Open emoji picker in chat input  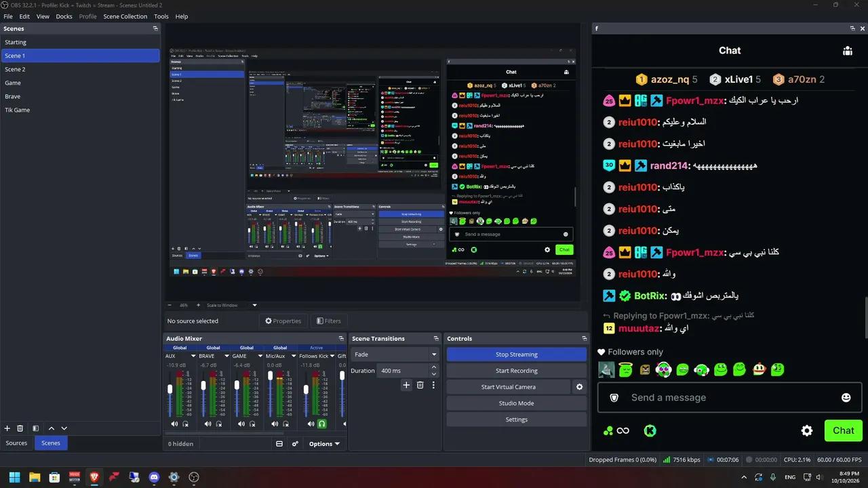[x=846, y=398]
